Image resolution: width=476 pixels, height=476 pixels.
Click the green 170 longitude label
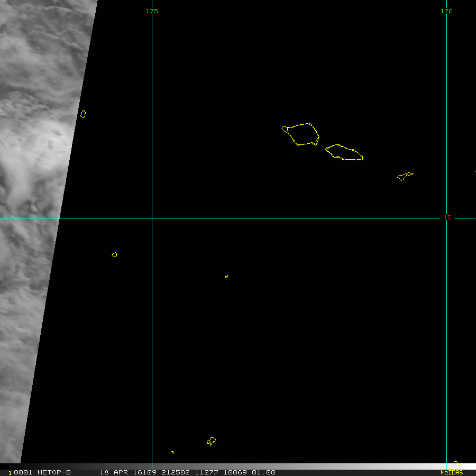[446, 11]
